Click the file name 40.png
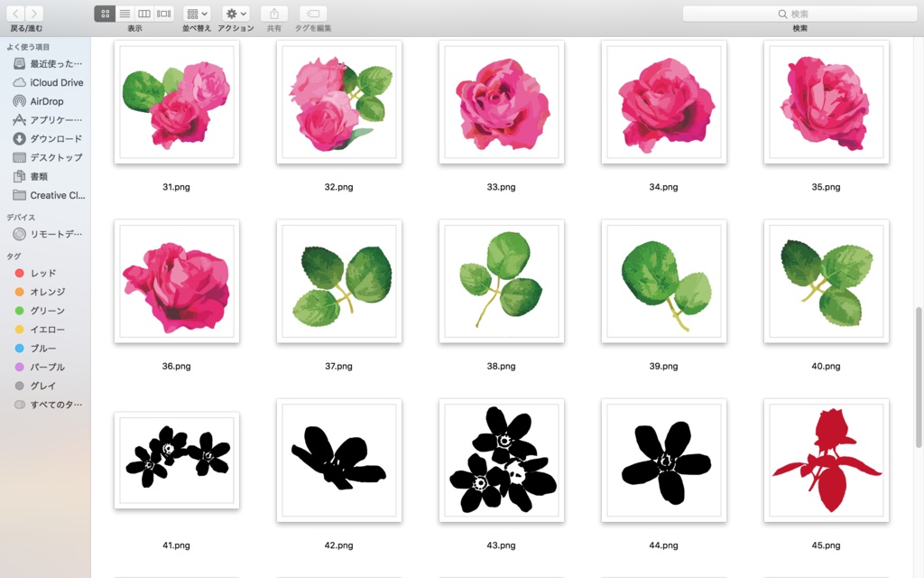The height and width of the screenshot is (578, 924). (x=827, y=367)
